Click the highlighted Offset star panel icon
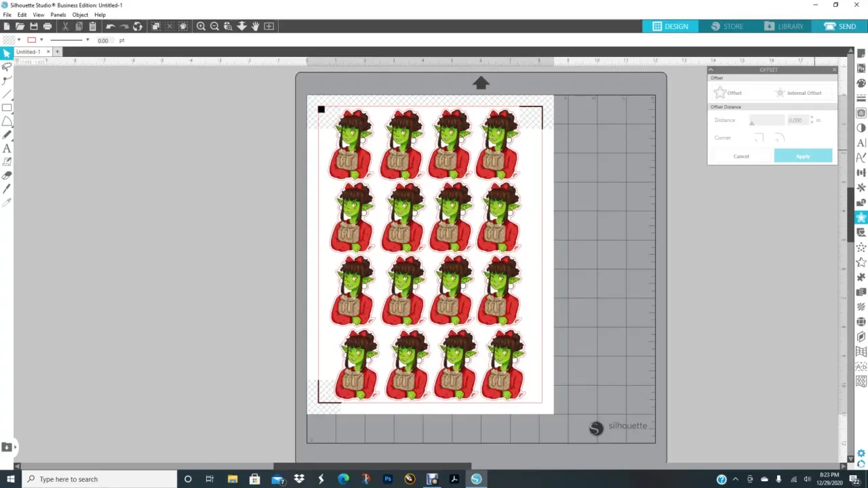 pos(861,218)
